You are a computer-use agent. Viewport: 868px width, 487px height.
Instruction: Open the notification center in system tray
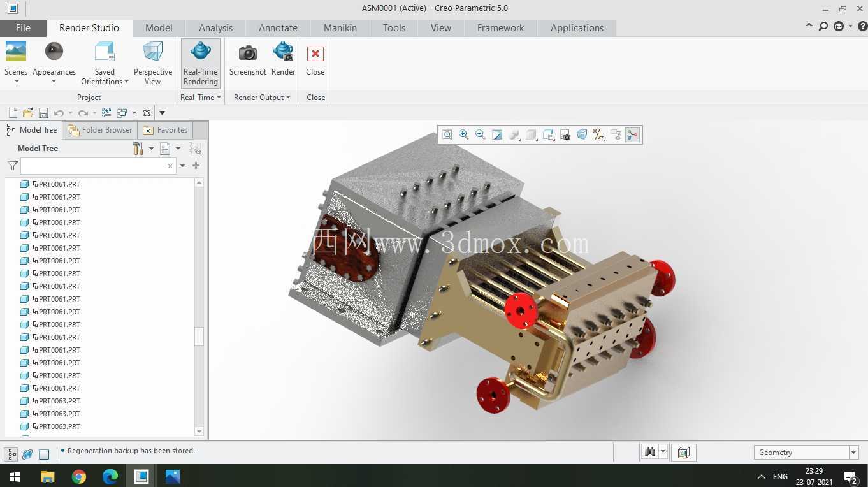pyautogui.click(x=850, y=476)
